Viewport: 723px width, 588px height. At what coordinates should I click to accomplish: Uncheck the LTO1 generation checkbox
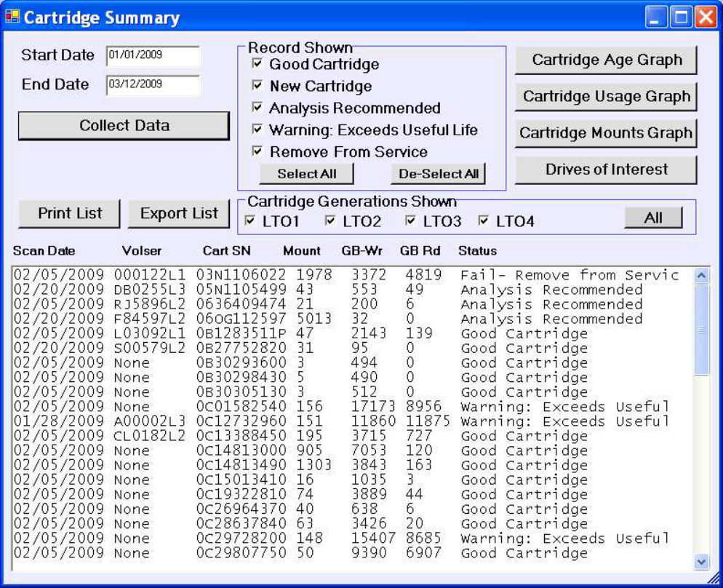(x=250, y=221)
